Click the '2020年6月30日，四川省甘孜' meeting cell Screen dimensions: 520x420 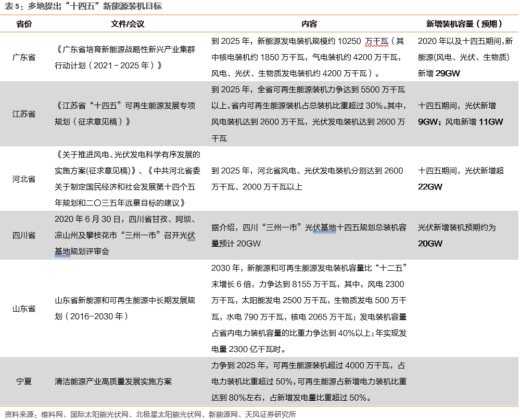(x=126, y=235)
